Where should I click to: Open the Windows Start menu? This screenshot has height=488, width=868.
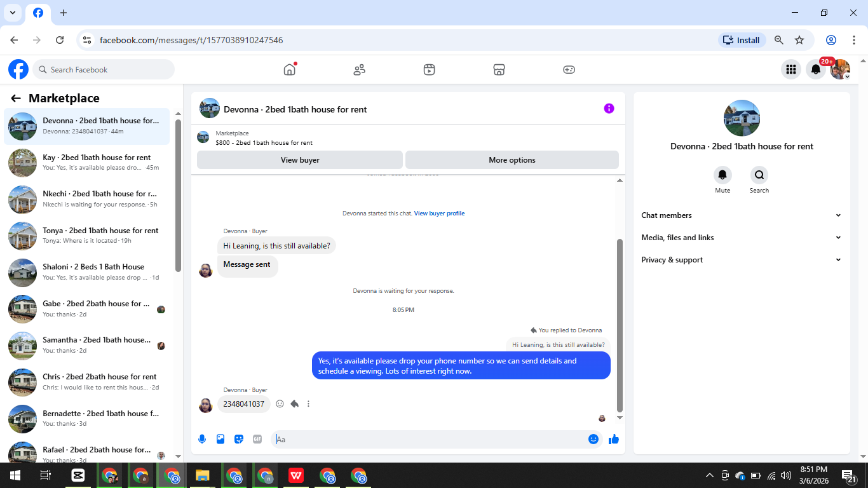coord(15,475)
